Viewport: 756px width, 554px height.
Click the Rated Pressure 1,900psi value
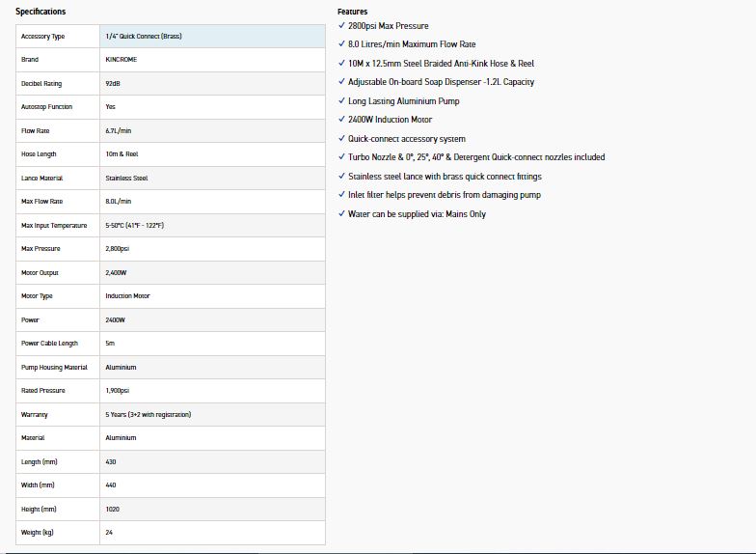tap(117, 391)
